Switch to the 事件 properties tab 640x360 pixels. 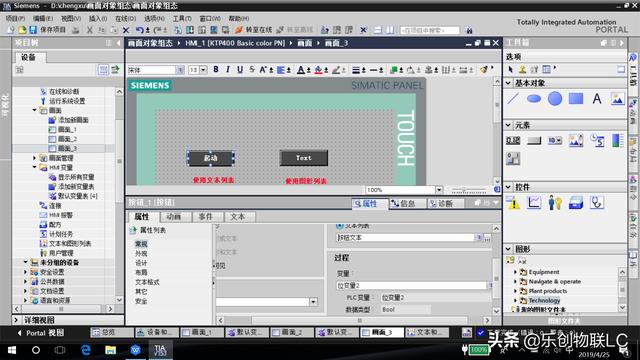coord(205,217)
